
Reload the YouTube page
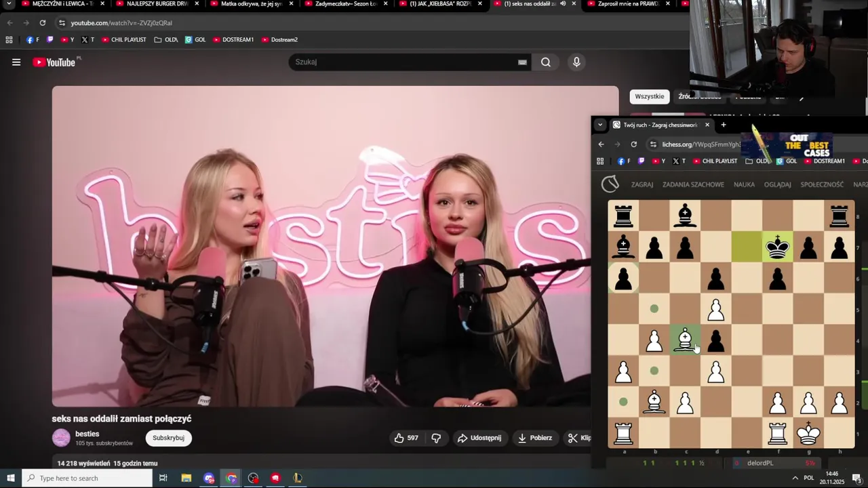click(42, 23)
